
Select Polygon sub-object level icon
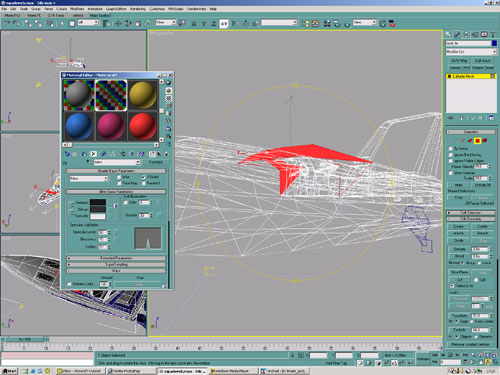pyautogui.click(x=477, y=141)
